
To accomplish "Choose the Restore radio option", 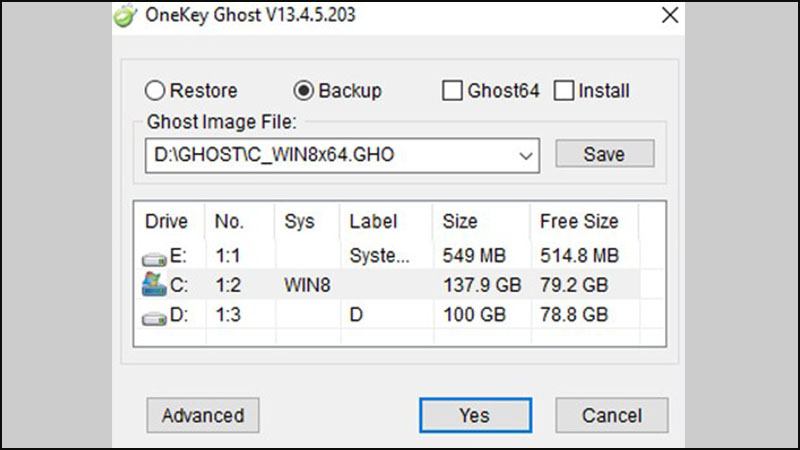I will click(x=155, y=91).
